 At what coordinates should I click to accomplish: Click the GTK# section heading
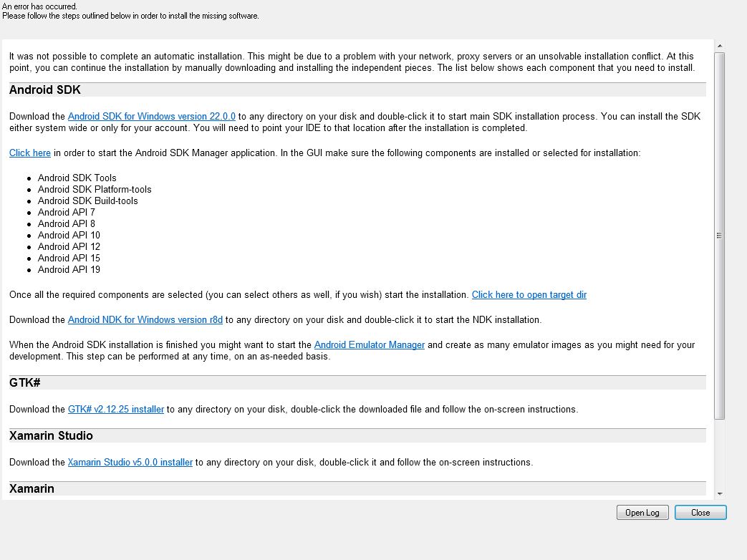point(25,383)
